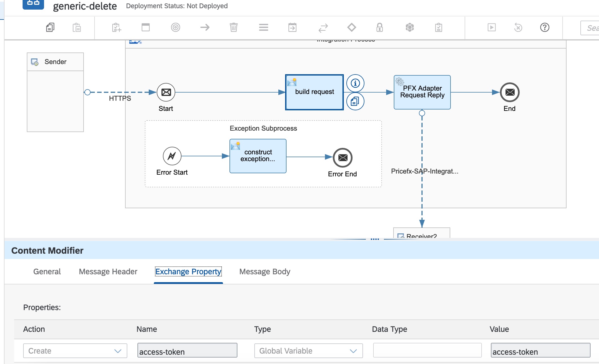Select the construct exception step
Image resolution: width=599 pixels, height=364 pixels.
click(x=258, y=156)
